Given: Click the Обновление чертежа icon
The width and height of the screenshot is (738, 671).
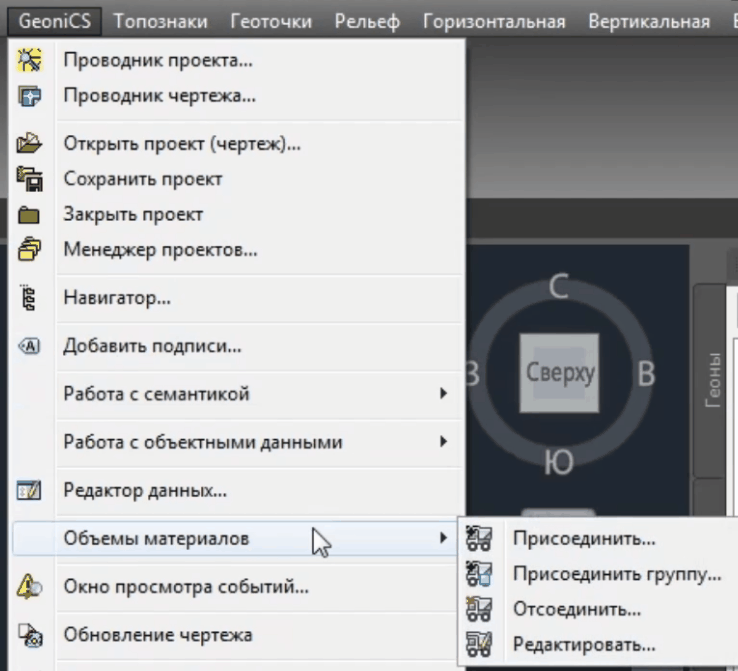Looking at the screenshot, I should click(30, 635).
